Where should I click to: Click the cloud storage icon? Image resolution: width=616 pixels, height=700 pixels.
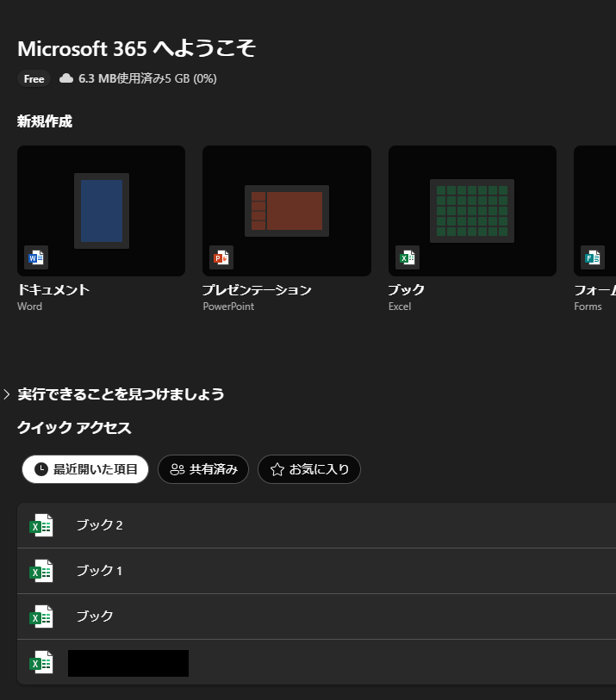click(66, 78)
